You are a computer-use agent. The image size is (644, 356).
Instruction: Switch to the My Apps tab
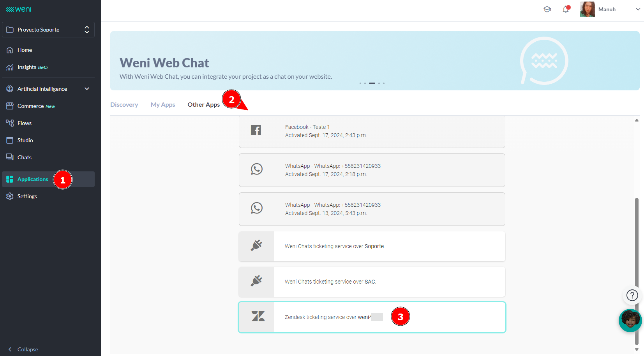163,105
